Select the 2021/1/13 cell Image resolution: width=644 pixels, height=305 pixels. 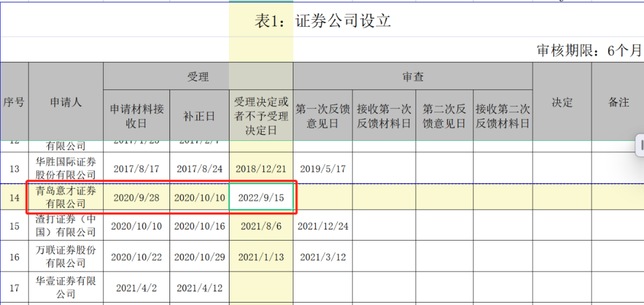261,257
